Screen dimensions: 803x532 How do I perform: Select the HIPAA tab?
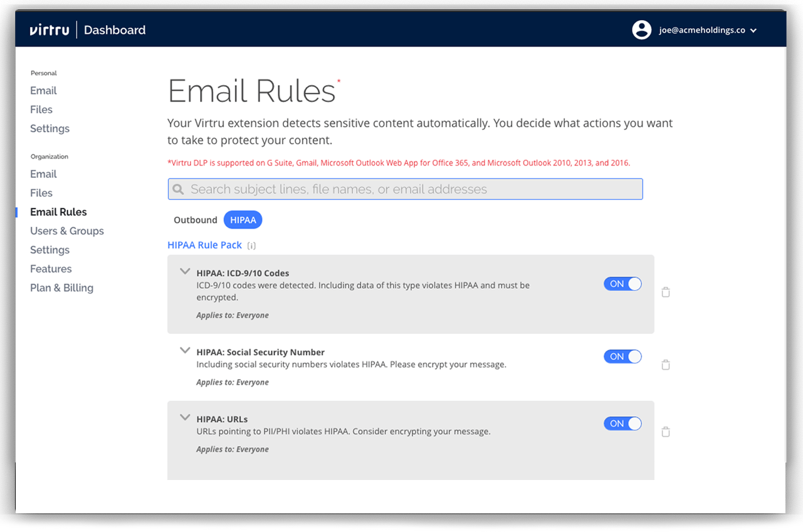[x=243, y=220]
